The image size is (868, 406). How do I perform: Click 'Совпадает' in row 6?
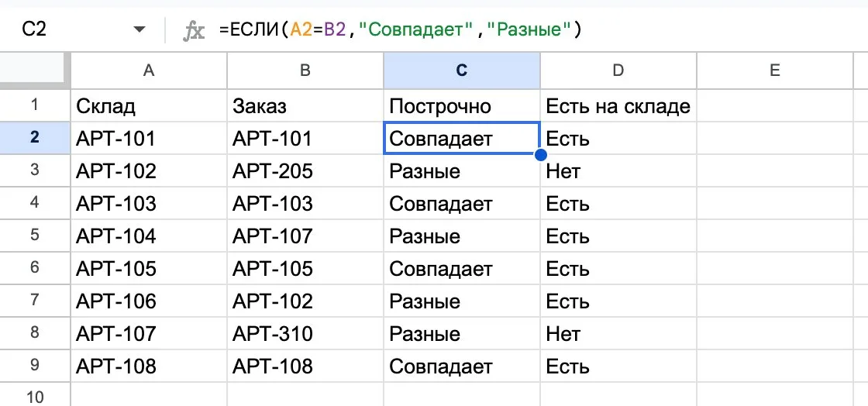462,268
